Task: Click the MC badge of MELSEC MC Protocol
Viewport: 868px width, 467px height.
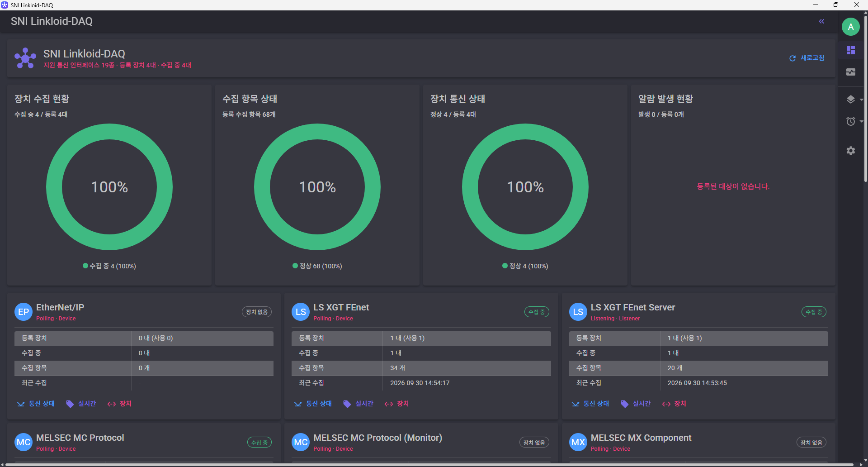Action: pyautogui.click(x=24, y=442)
